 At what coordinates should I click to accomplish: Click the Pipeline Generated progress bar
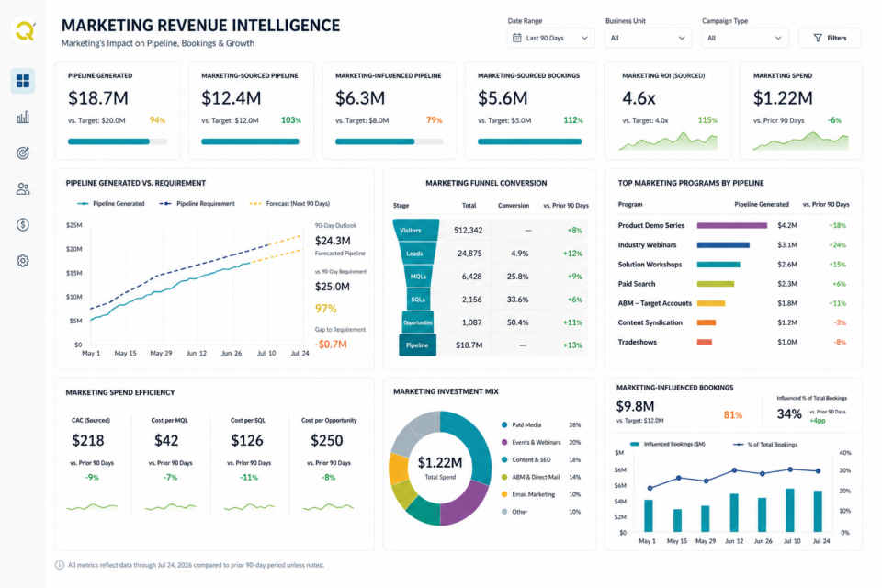(x=118, y=141)
